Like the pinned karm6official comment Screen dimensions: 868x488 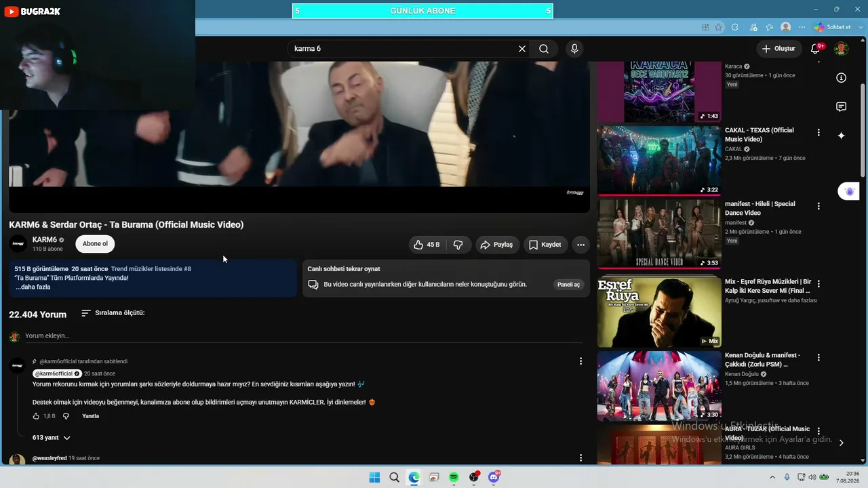37,416
